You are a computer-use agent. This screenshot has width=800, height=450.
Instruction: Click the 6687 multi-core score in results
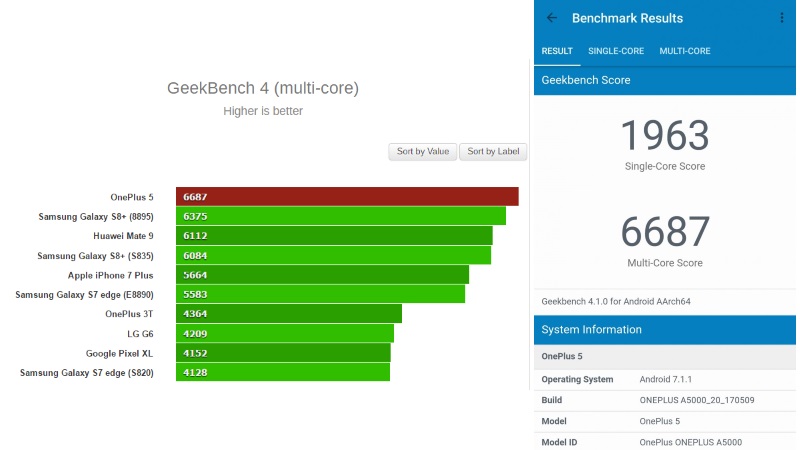point(665,231)
